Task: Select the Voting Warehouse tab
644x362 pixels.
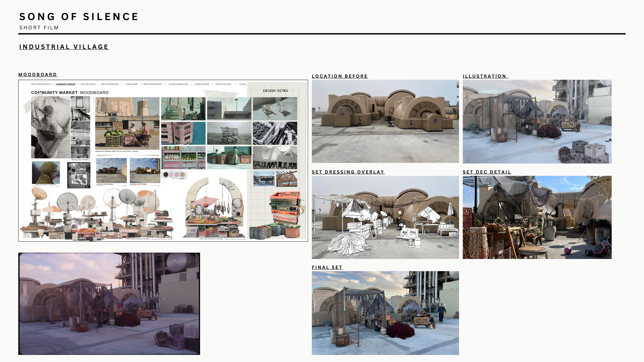Action: (178, 84)
